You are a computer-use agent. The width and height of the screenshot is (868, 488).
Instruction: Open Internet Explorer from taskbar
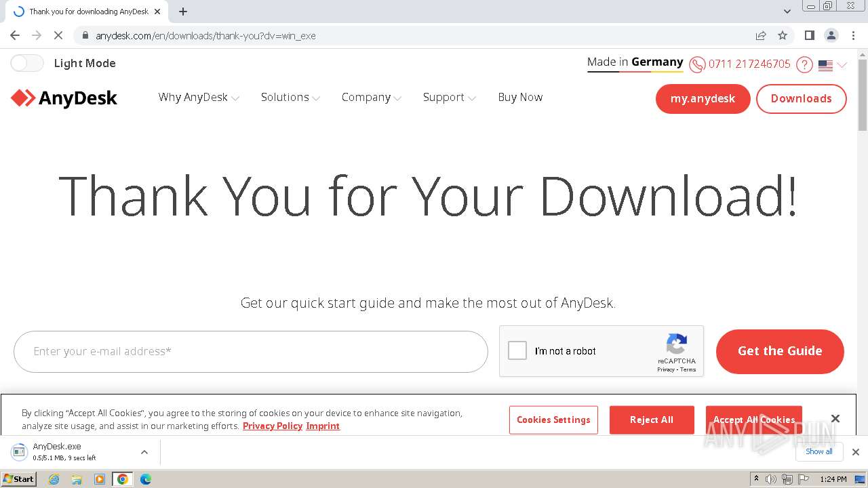(x=54, y=479)
